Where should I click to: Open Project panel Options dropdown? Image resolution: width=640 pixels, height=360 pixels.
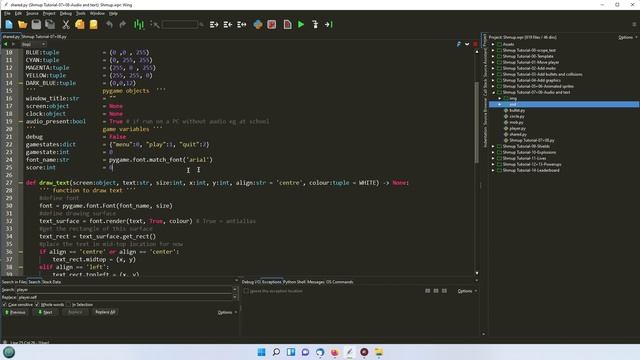coord(627,37)
